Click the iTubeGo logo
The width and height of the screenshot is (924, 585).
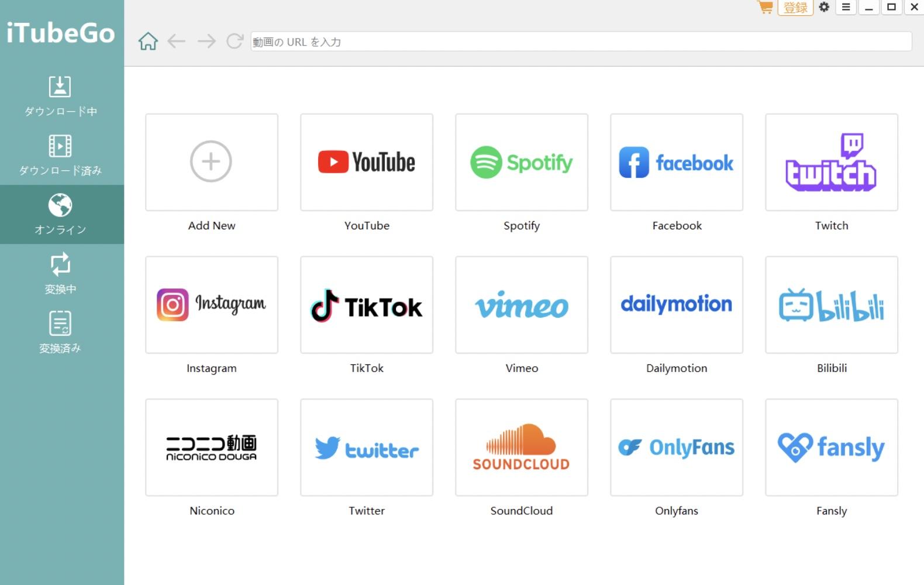(x=60, y=33)
